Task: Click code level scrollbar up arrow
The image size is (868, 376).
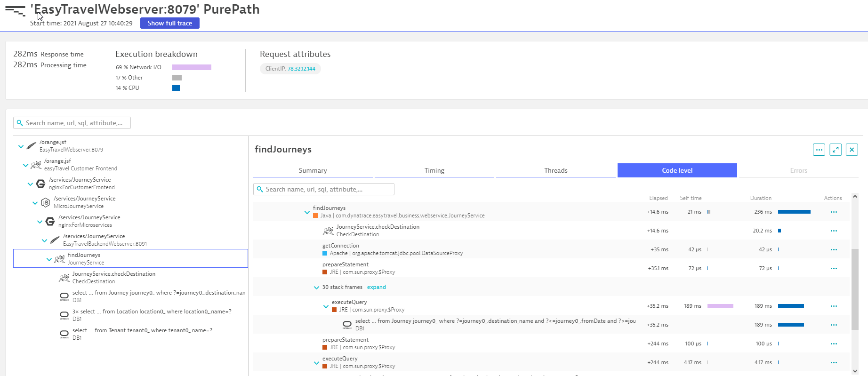Action: [855, 196]
